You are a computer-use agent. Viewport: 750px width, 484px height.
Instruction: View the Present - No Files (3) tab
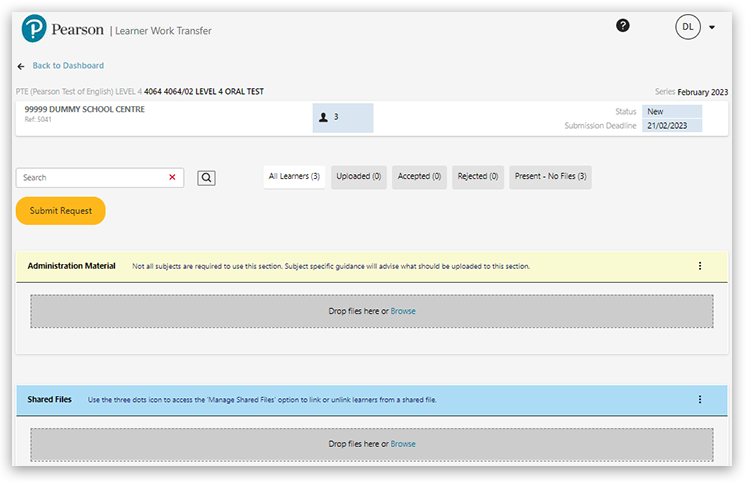click(x=550, y=177)
